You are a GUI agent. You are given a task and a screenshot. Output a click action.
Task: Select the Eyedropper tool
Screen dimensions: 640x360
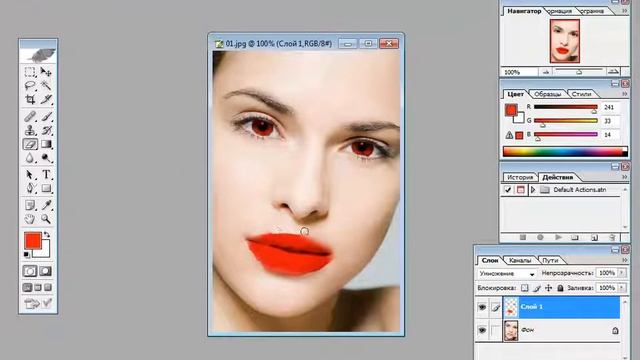click(x=46, y=205)
